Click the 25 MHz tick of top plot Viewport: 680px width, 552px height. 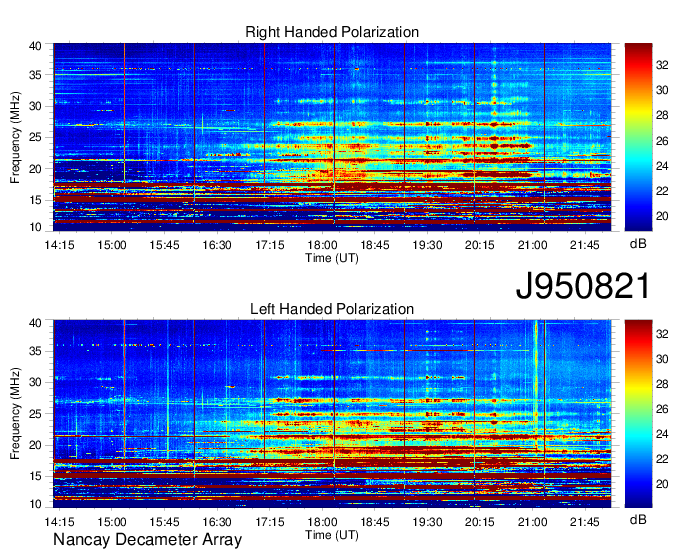35,137
